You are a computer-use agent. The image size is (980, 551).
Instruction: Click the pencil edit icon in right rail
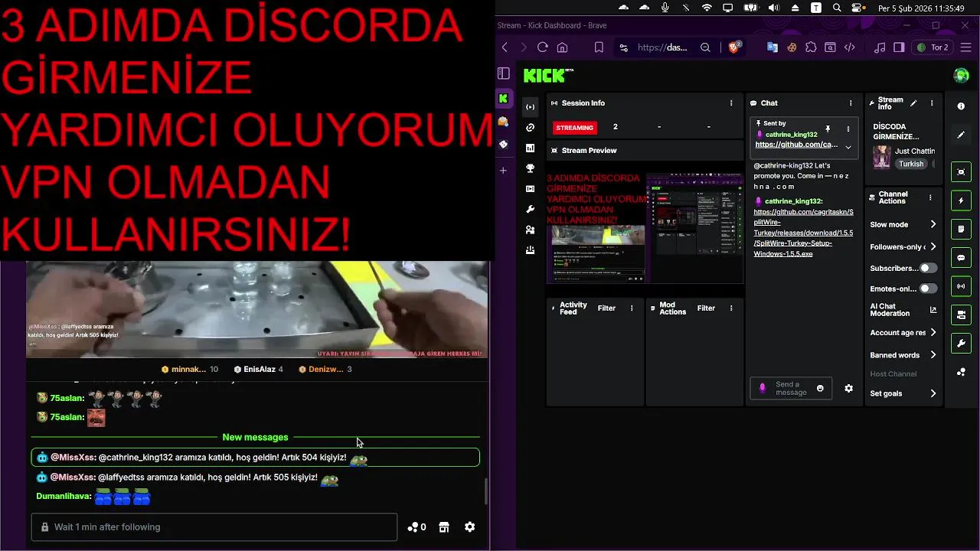tap(961, 135)
